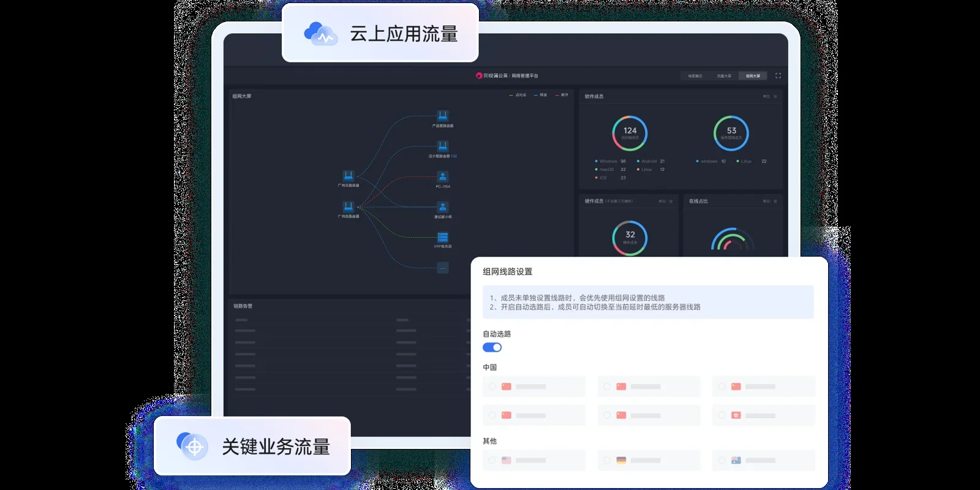
Task: Click the more nodes ellipsis icon
Action: pyautogui.click(x=443, y=268)
